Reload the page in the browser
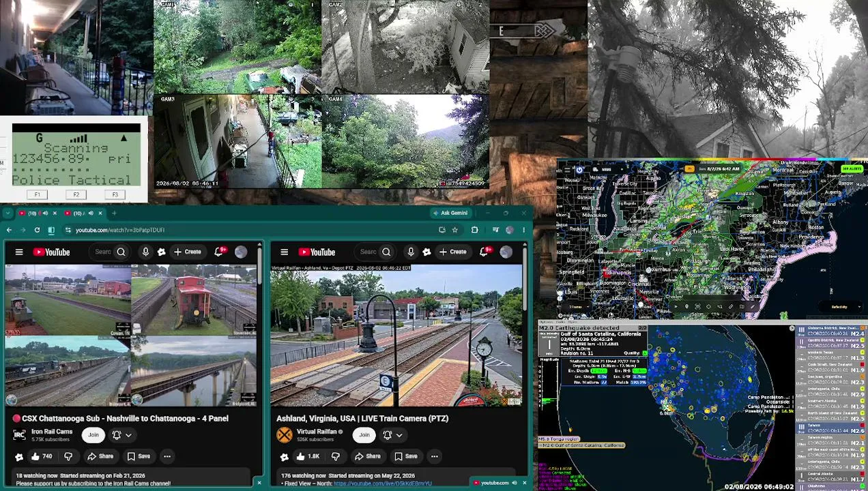This screenshot has width=868, height=491. click(x=37, y=230)
